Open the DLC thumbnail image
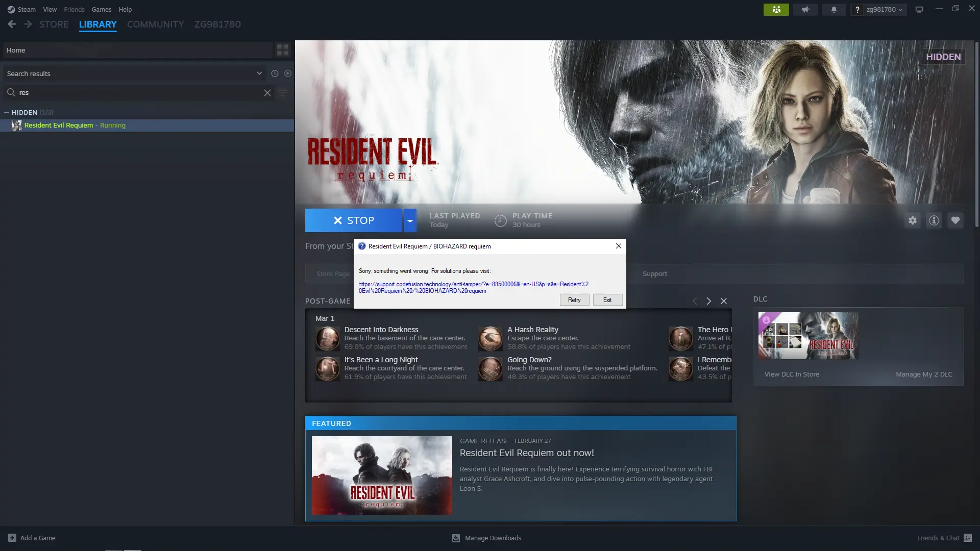 click(x=808, y=336)
